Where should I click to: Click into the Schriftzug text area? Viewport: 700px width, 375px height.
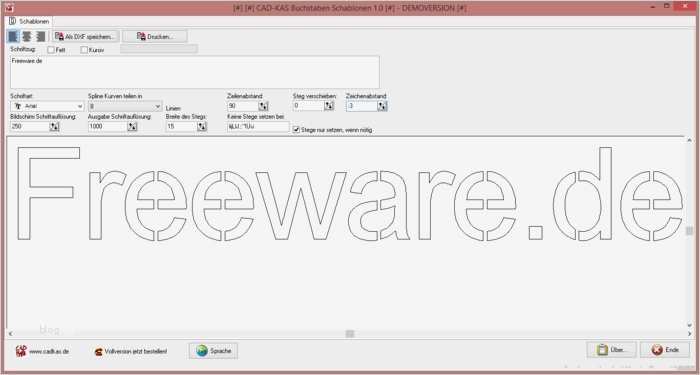coord(195,72)
